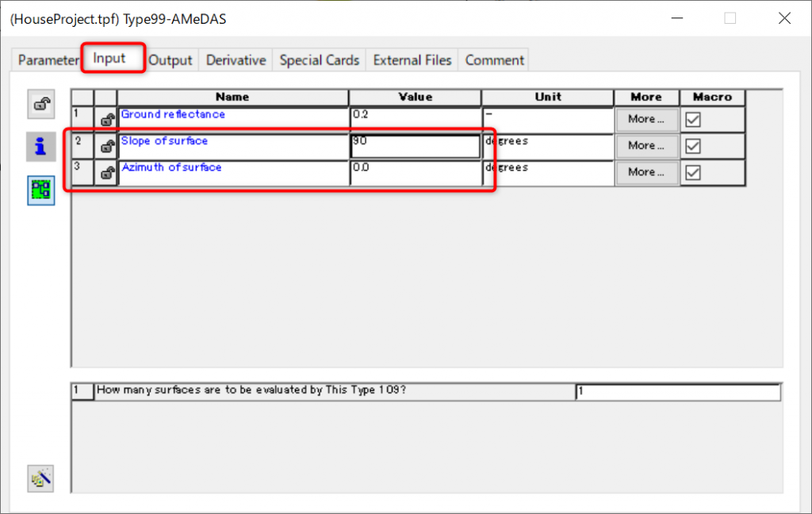This screenshot has height=514, width=812.
Task: Click the number of surfaces value field
Action: point(678,392)
